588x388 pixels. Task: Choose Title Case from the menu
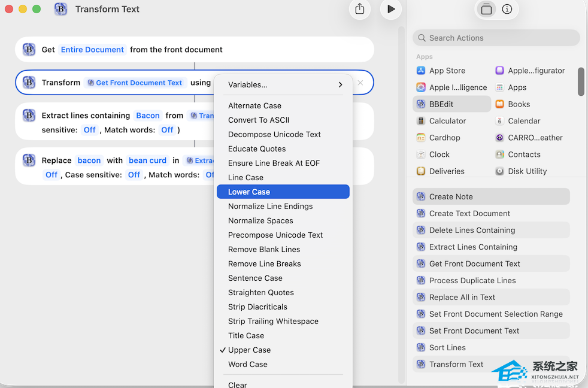[283, 335]
